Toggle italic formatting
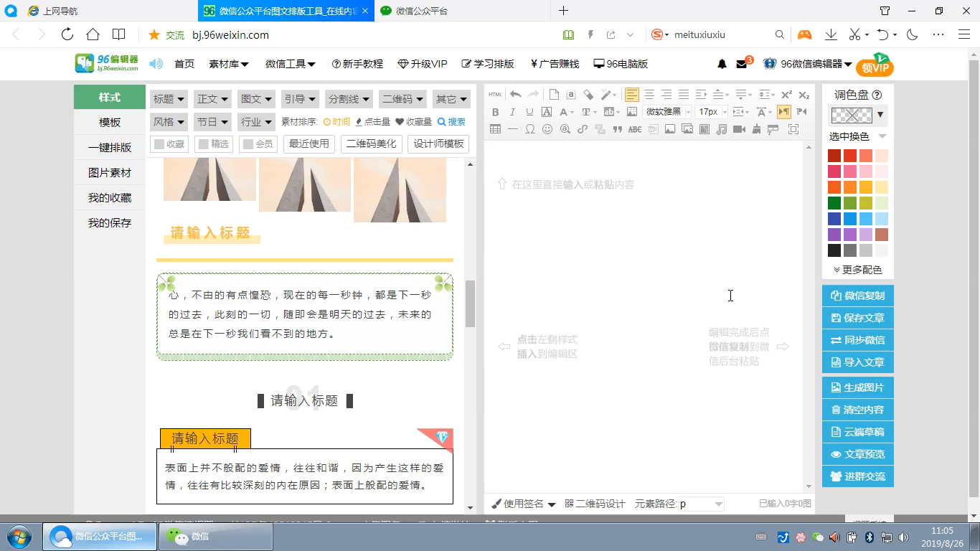This screenshot has width=980, height=551. tap(512, 111)
